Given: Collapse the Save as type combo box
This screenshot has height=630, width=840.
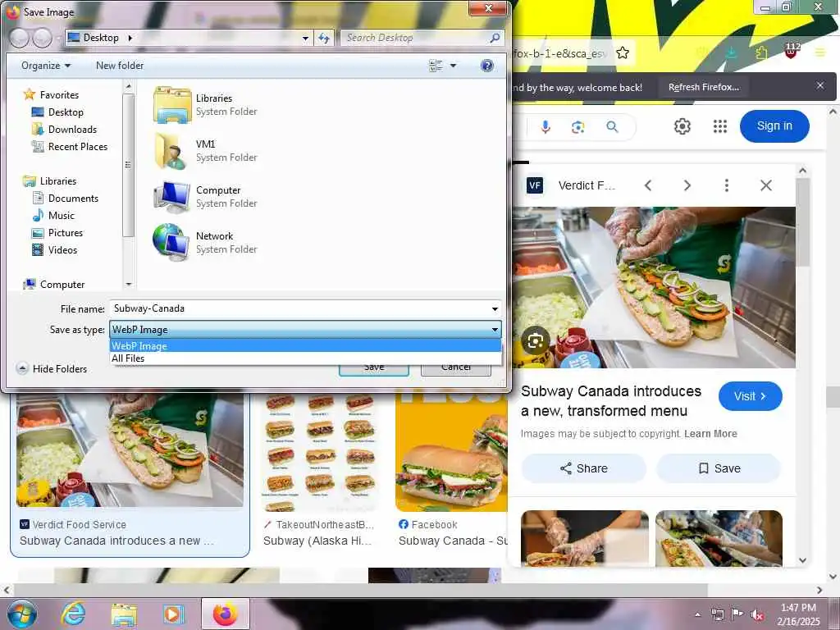Looking at the screenshot, I should coord(495,330).
